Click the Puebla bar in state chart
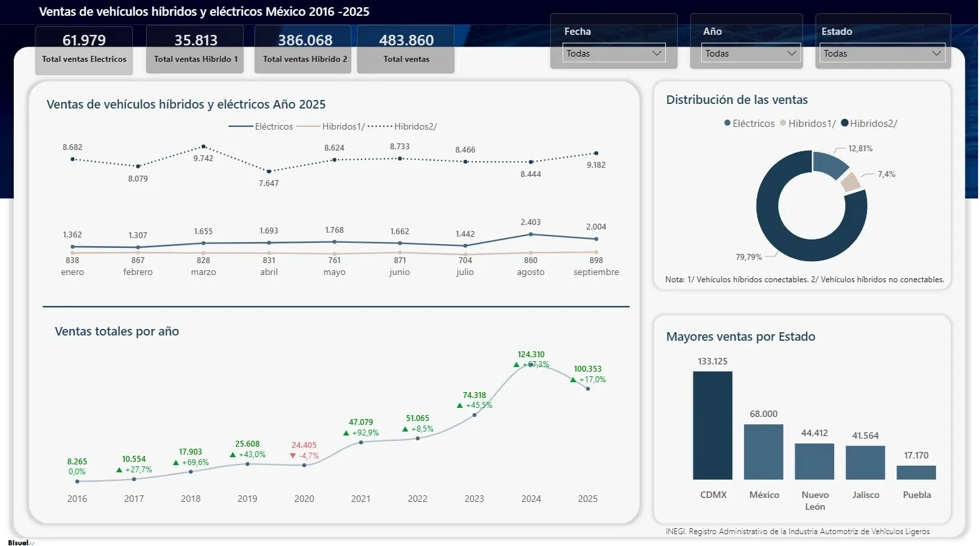980x546 pixels. tap(916, 472)
